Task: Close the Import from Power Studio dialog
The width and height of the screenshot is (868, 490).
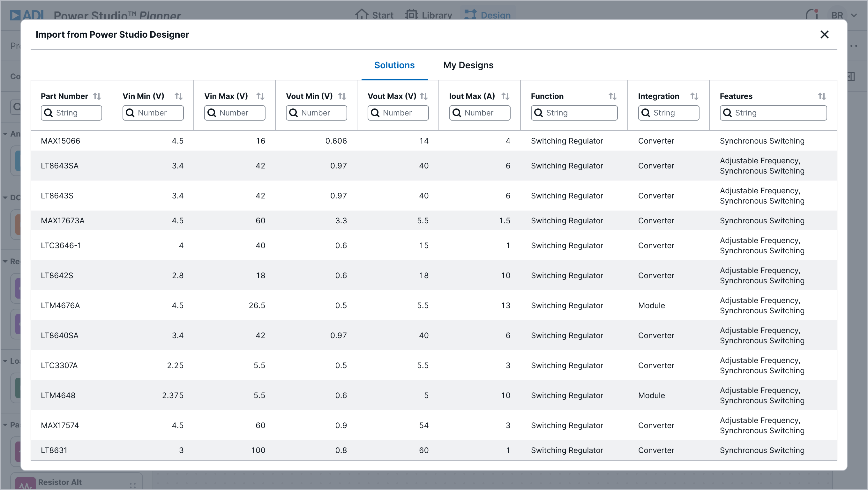Action: 824,34
